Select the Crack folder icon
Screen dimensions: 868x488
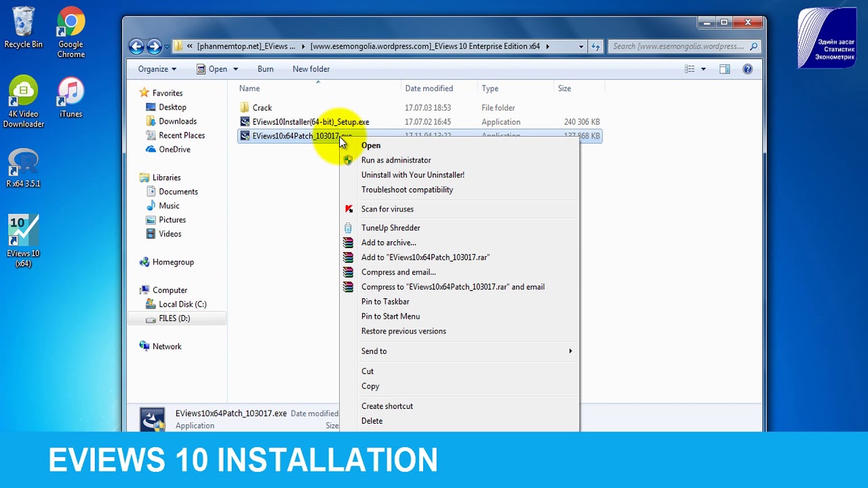[245, 108]
